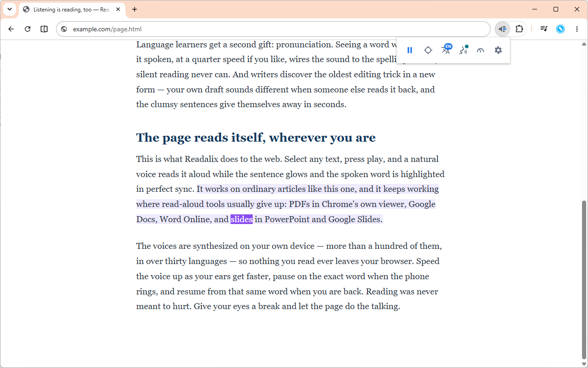Close the browser window
The image size is (588, 368).
tap(577, 9)
